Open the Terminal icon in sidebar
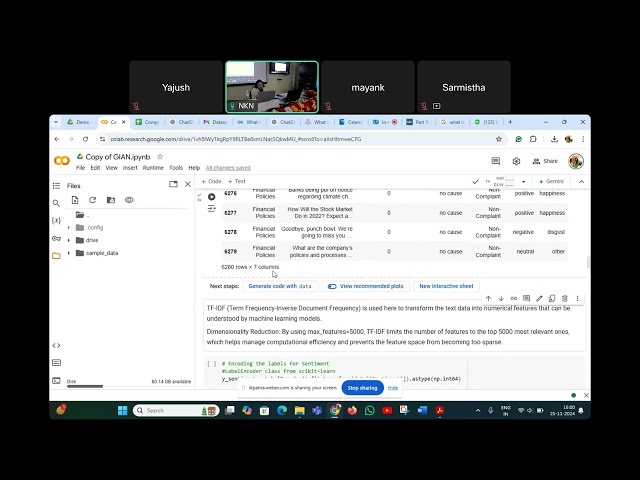This screenshot has width=640, height=480. [x=56, y=380]
